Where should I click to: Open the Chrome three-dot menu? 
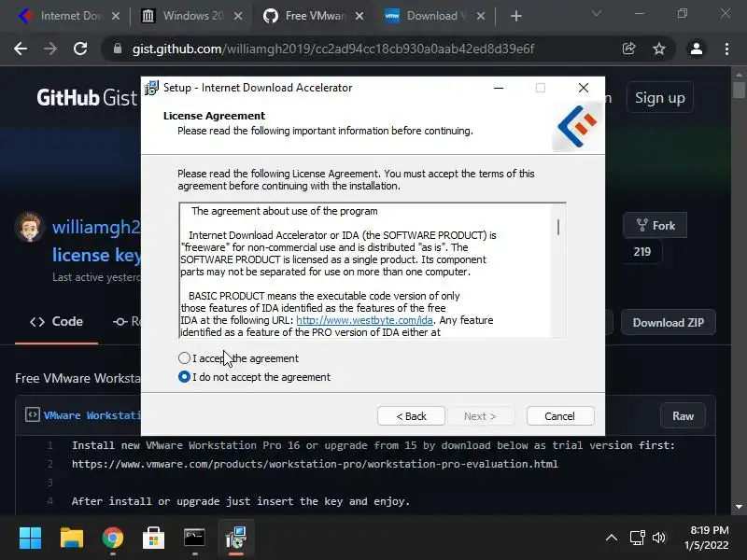pos(726,49)
